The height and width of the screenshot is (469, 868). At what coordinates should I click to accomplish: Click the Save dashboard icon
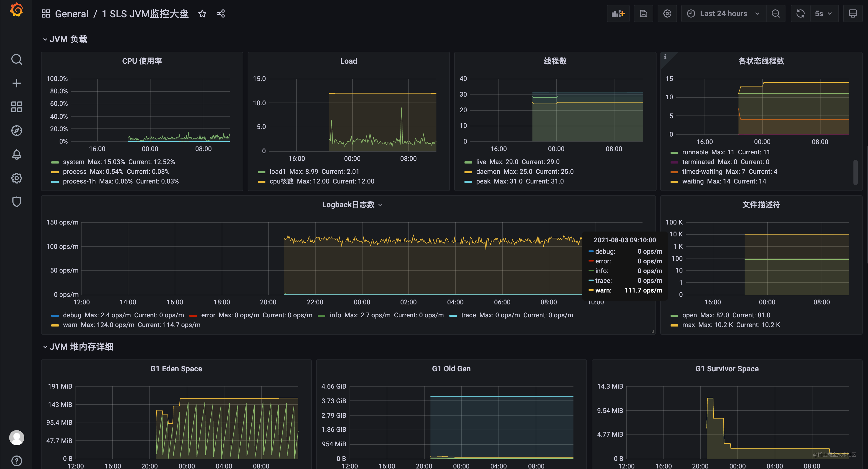tap(643, 13)
